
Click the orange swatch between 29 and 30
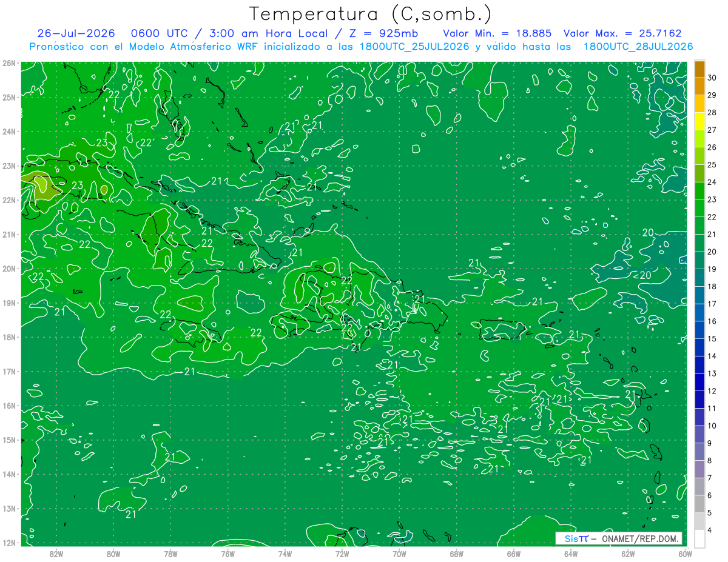point(699,86)
